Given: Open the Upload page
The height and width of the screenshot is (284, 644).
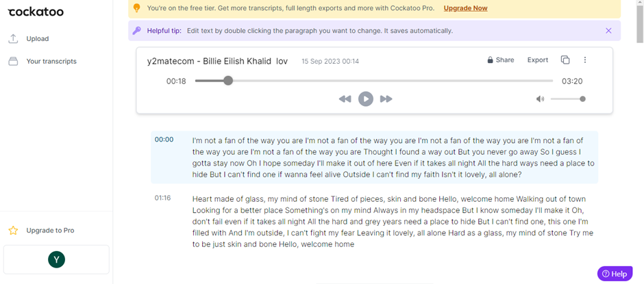Looking at the screenshot, I should tap(37, 39).
